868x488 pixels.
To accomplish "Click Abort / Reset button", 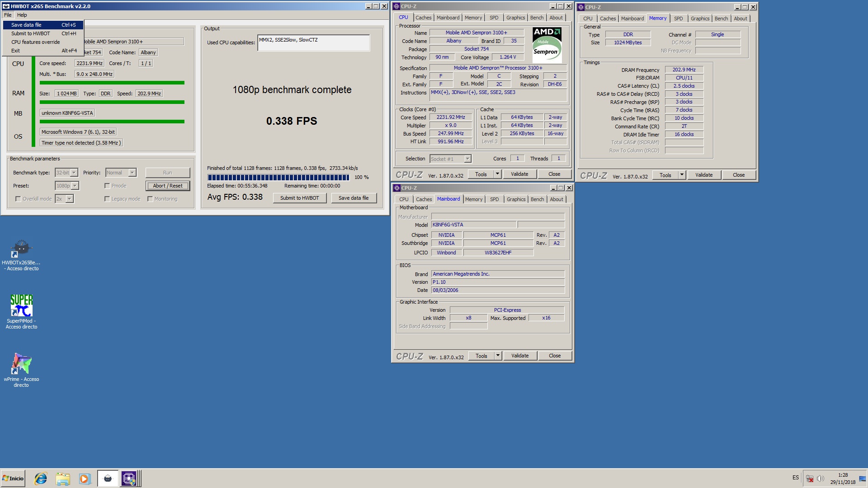I will (168, 186).
